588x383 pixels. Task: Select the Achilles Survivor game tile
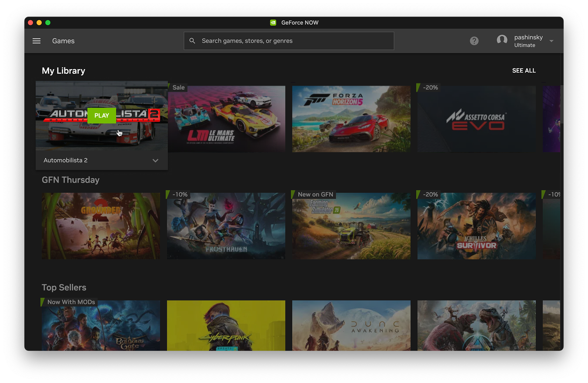coord(477,226)
